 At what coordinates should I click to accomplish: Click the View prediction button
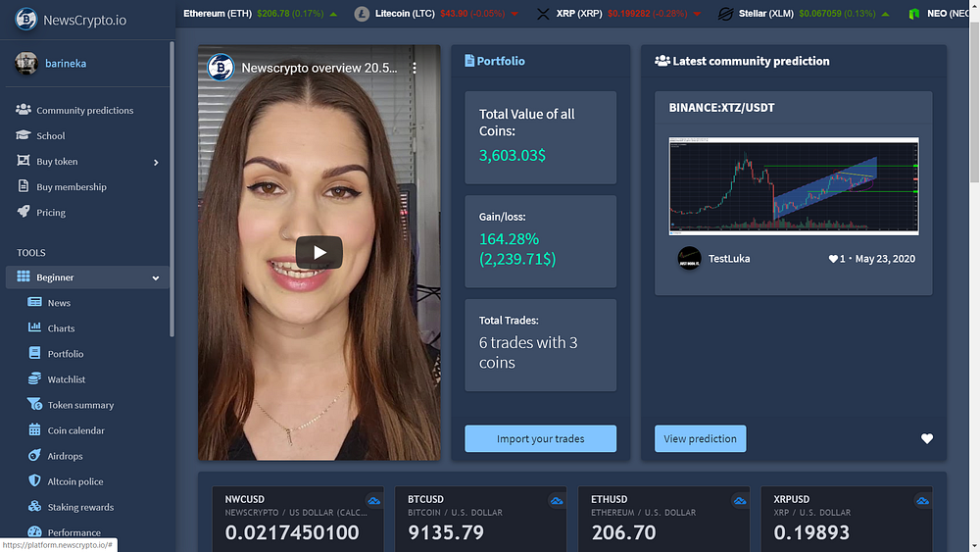[x=700, y=439]
